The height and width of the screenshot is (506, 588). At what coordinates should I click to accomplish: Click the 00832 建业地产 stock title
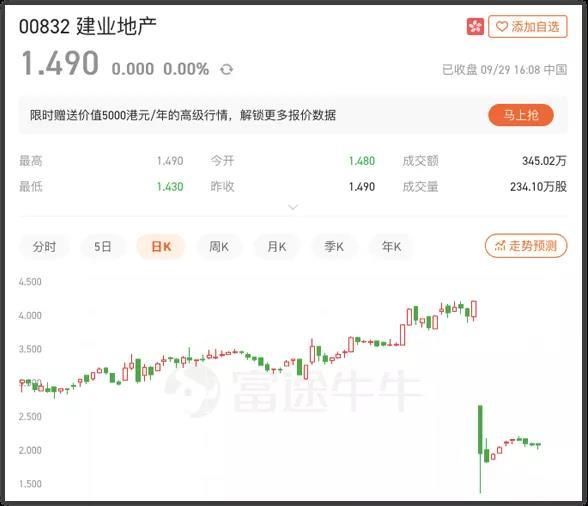click(x=88, y=26)
